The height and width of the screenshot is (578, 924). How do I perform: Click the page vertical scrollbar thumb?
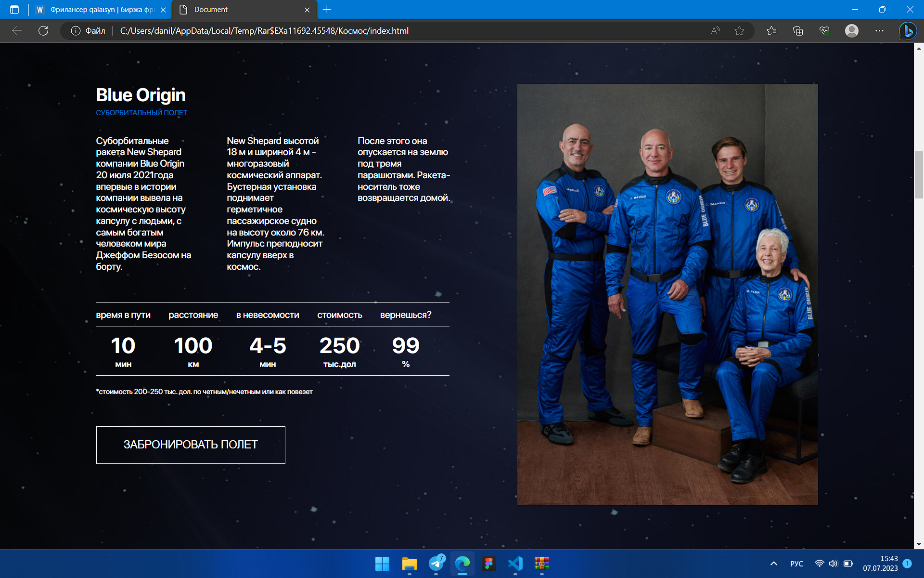click(919, 174)
